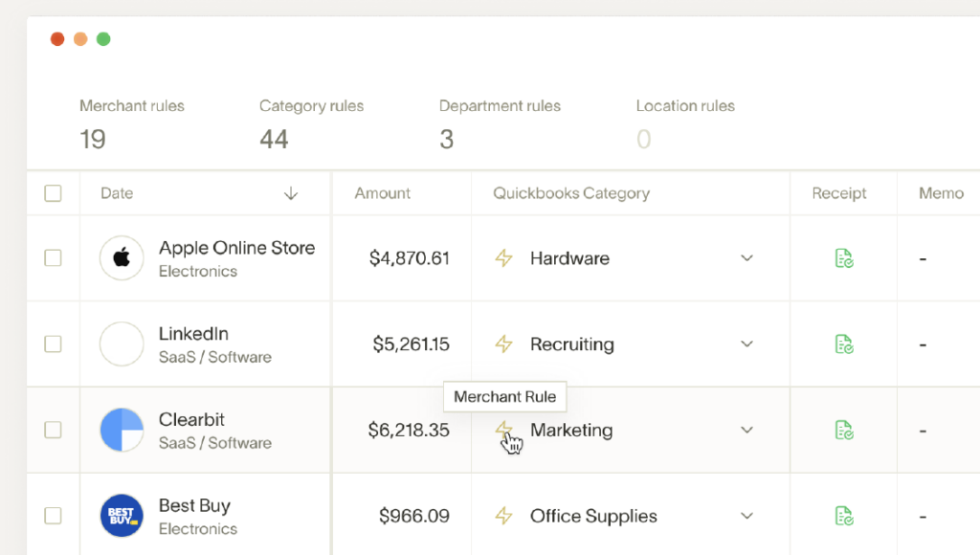This screenshot has height=555, width=980.
Task: Go to the Location rules tab
Action: (x=685, y=123)
